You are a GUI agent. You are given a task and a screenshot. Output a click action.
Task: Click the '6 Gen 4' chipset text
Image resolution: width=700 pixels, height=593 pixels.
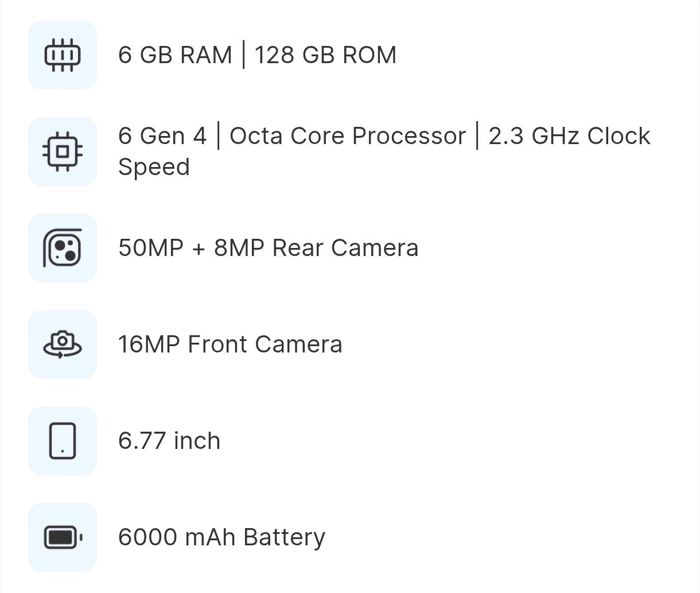click(x=162, y=136)
